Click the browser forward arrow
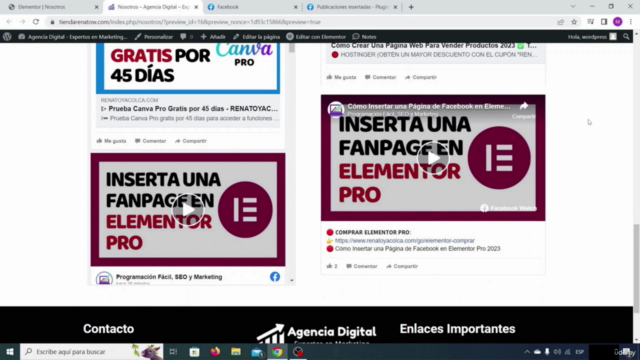This screenshot has width=640, height=360. 22,22
